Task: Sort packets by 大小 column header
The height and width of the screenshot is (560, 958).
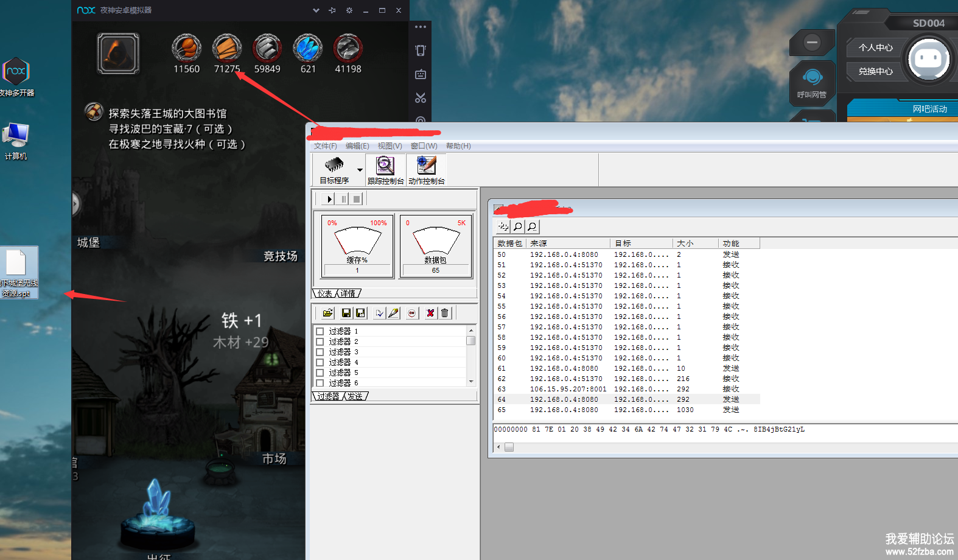Action: (x=696, y=243)
